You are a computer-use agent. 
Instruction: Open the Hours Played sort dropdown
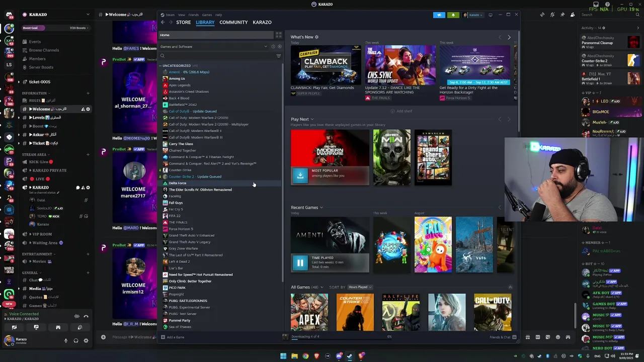tap(360, 287)
